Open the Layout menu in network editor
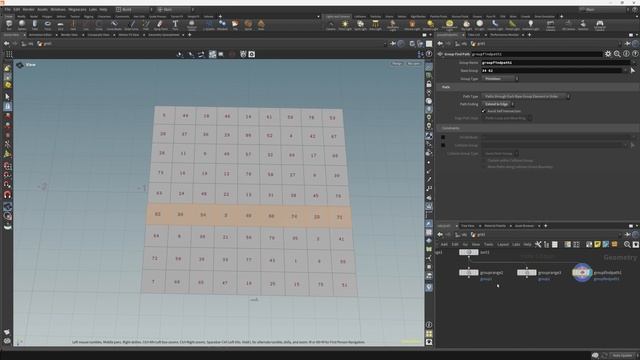This screenshot has width=640, height=360. pos(503,244)
